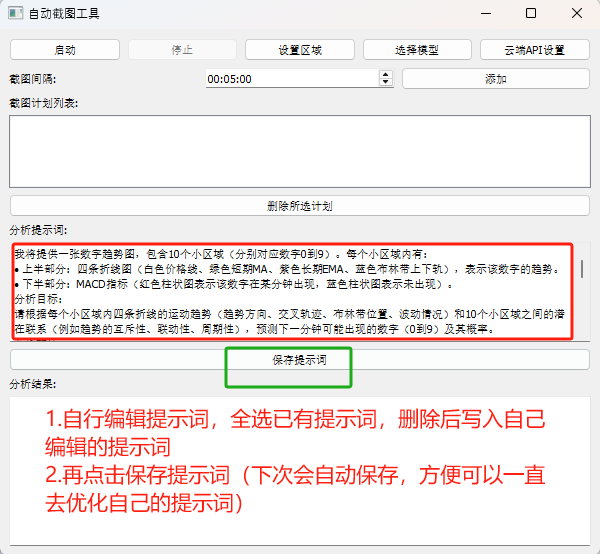Click 删除所选计划 button
This screenshot has height=554, width=600.
click(x=300, y=206)
